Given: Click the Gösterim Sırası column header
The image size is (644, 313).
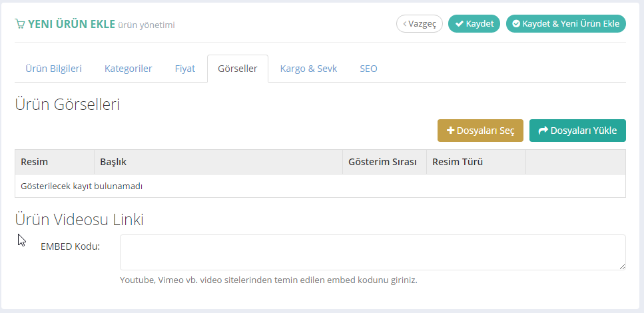Looking at the screenshot, I should click(382, 162).
